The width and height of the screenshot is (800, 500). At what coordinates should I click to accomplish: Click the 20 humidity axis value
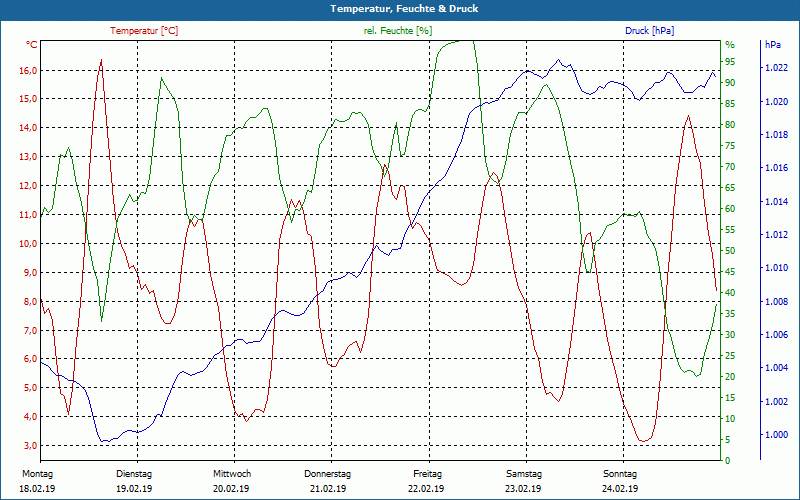pyautogui.click(x=730, y=377)
